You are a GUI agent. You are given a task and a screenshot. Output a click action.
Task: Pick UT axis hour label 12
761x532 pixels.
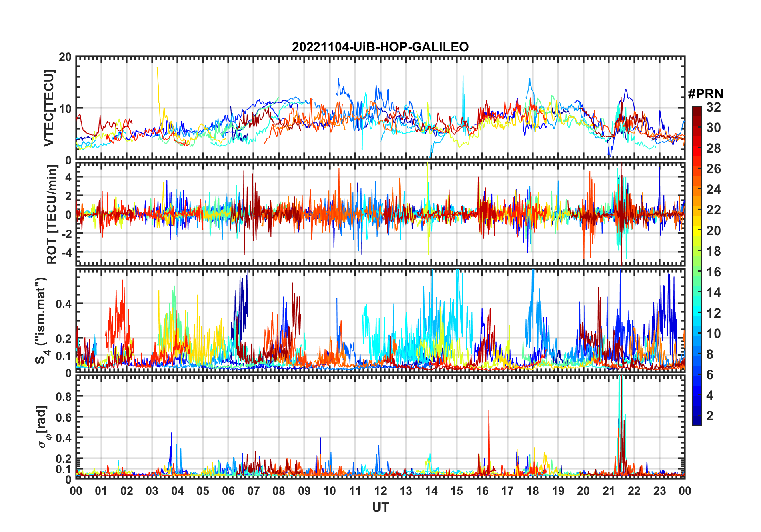(380, 491)
